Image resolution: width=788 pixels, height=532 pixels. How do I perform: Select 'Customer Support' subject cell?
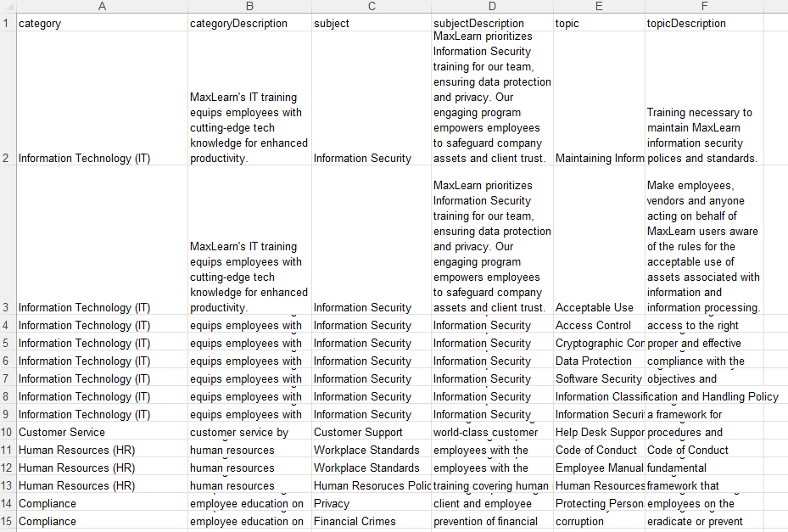click(372, 432)
